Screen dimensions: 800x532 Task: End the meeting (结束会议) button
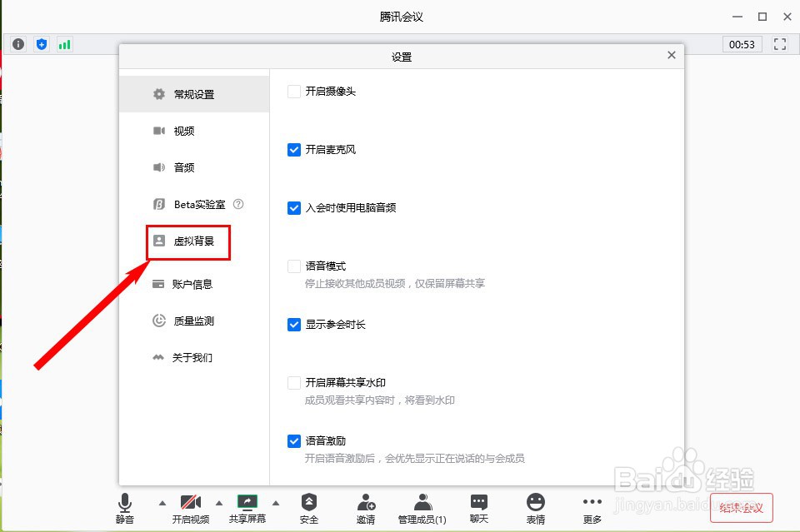(742, 508)
